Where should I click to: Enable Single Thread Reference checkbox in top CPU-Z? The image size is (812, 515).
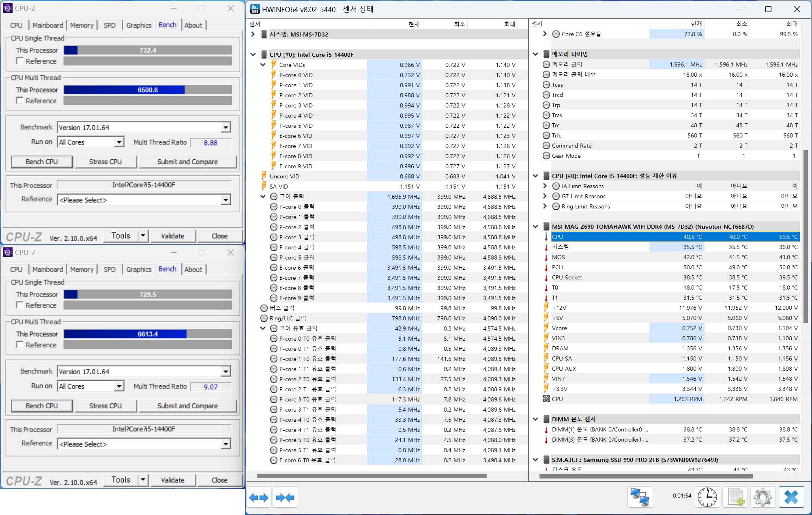point(19,61)
